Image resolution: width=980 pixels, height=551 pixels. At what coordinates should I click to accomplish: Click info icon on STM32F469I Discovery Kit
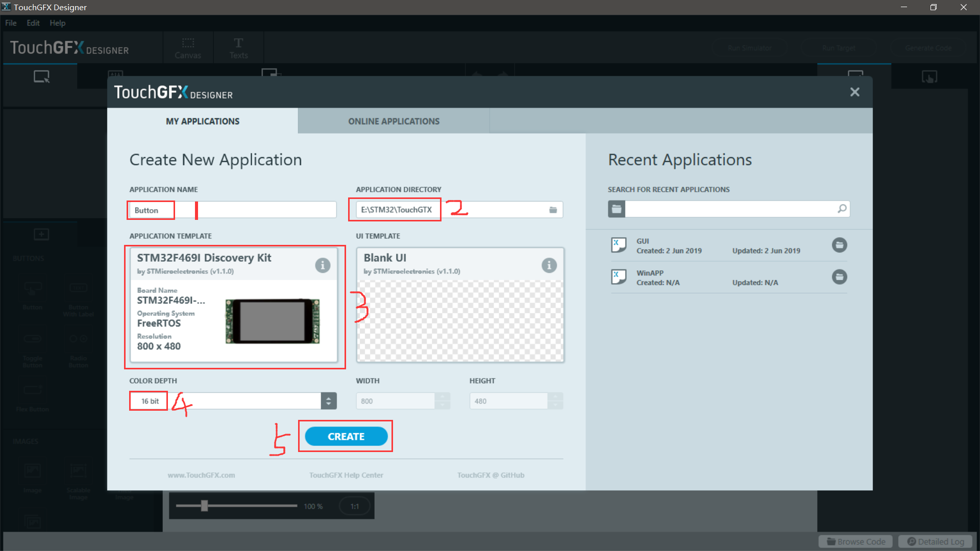[x=323, y=265]
